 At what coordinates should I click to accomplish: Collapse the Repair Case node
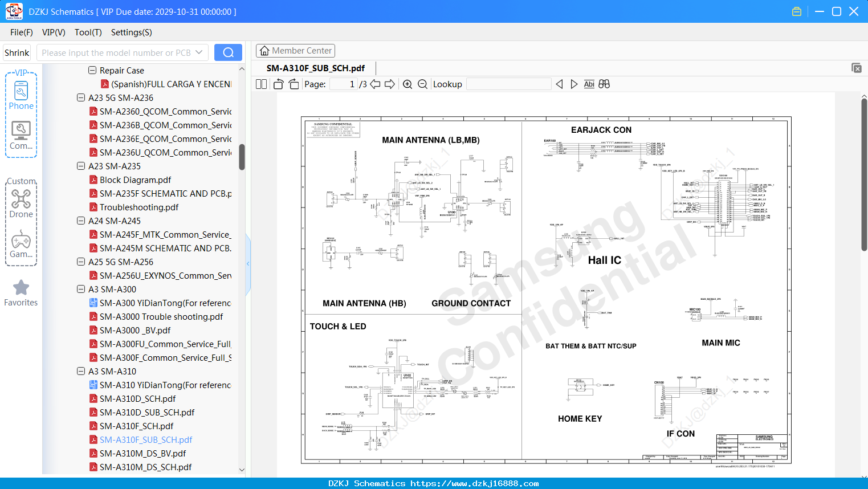[x=92, y=70]
